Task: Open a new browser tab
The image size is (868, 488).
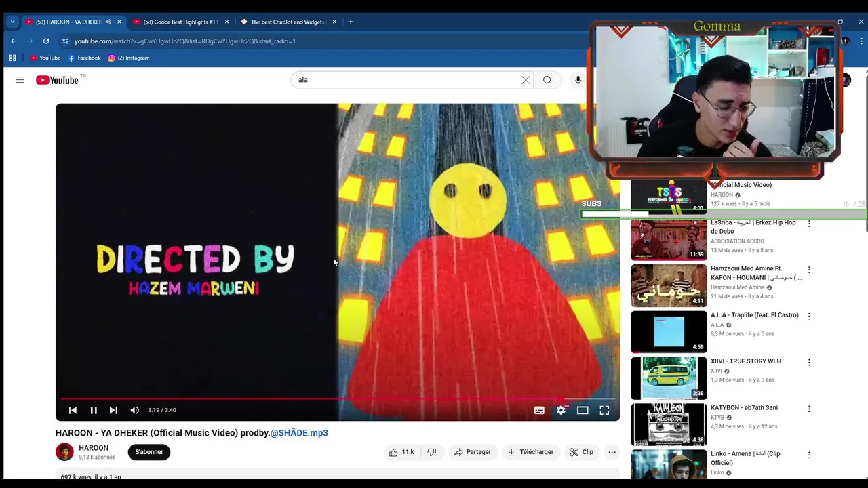Action: click(x=351, y=22)
